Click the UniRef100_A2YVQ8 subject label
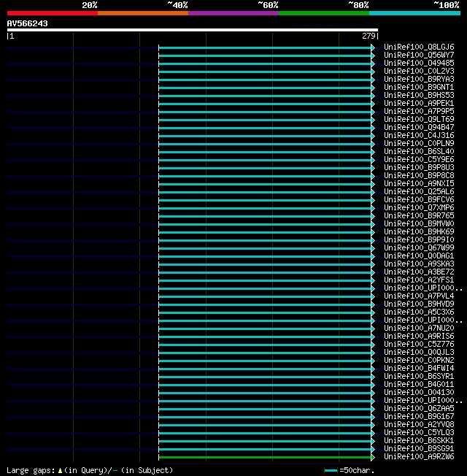The height and width of the screenshot is (476, 467). tap(419, 425)
